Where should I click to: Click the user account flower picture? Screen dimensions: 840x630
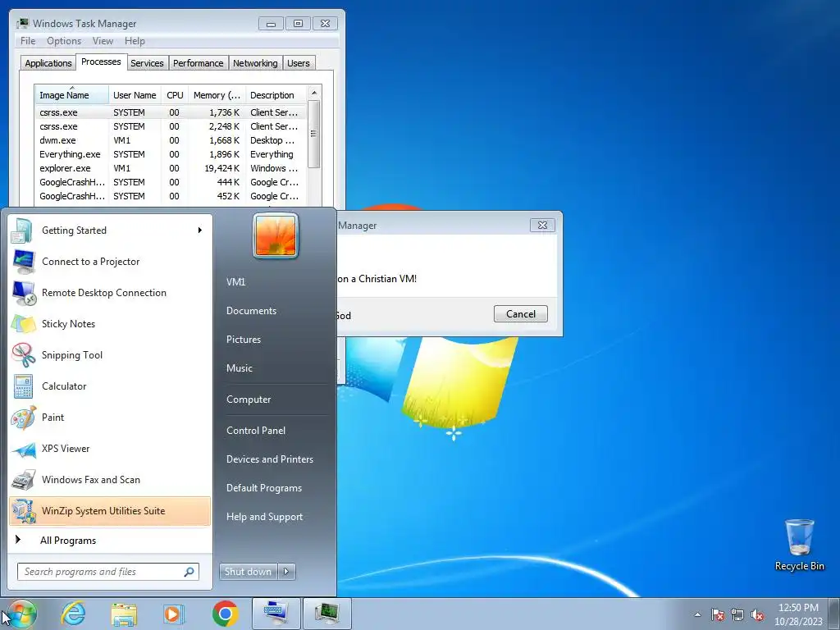276,235
